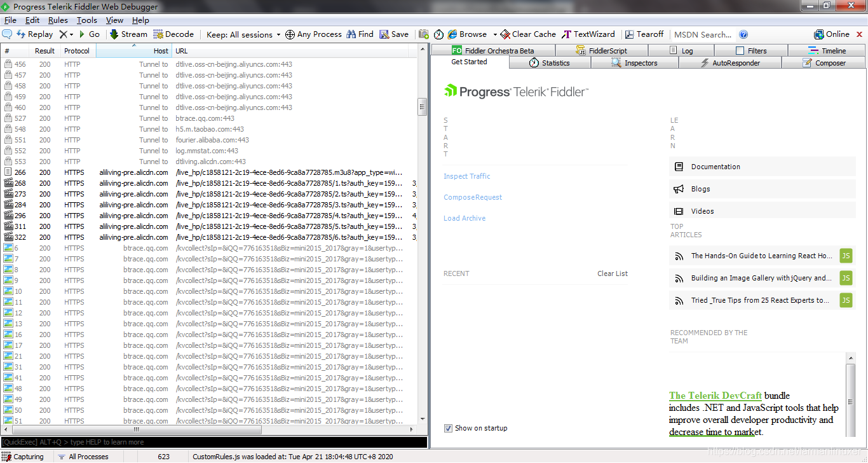Open The Telerik DevCraft link
The width and height of the screenshot is (868, 463).
715,396
